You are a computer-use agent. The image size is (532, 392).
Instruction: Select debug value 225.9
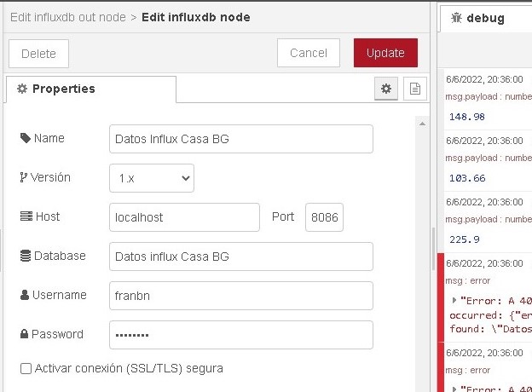coord(465,239)
